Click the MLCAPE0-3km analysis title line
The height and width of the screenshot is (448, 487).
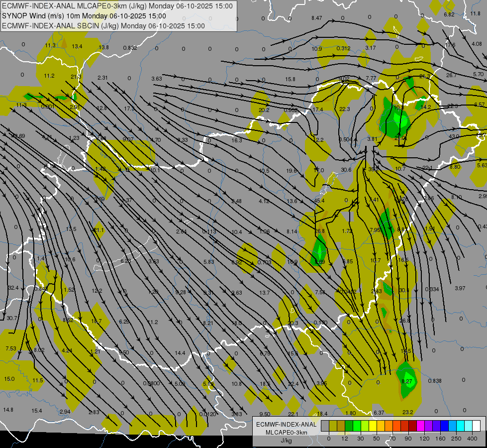coord(117,6)
